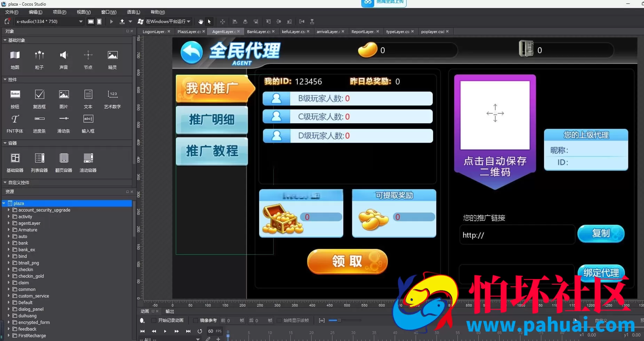
Task: Click the add keyframe icon in animation panel
Action: click(142, 320)
